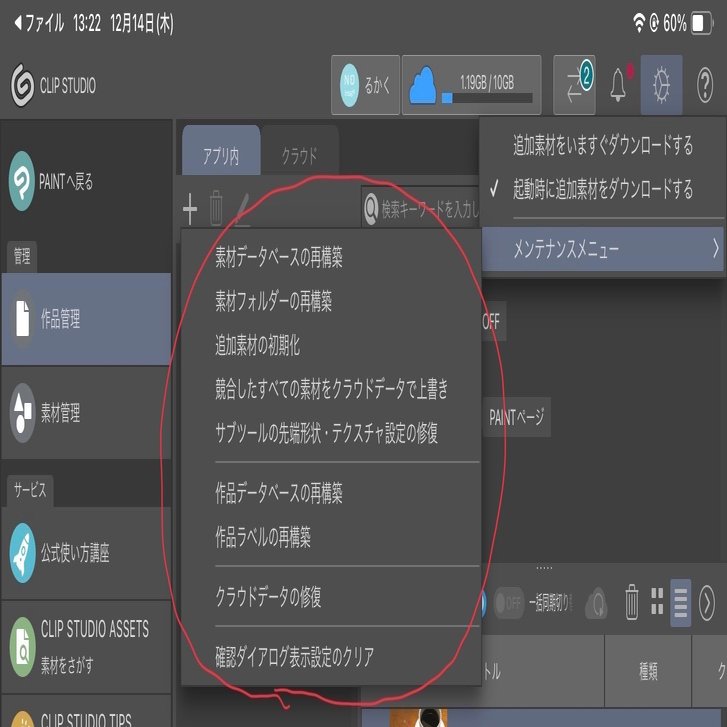Open the cloud sync transfer arrows icon
Image resolution: width=727 pixels, height=727 pixels.
coord(574,85)
